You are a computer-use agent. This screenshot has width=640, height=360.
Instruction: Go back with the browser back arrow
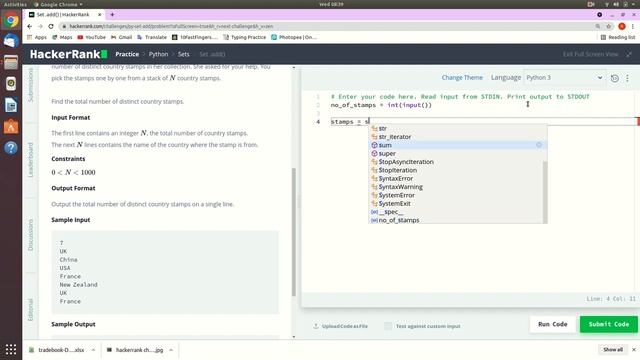[x=29, y=26]
